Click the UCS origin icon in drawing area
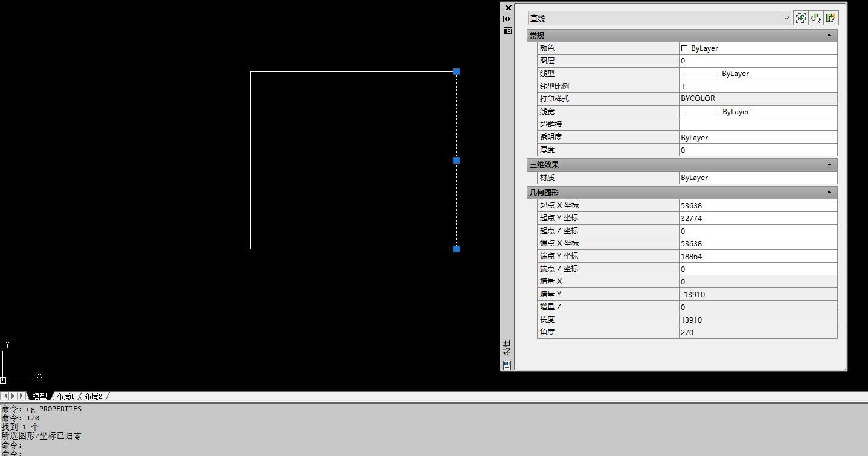This screenshot has width=868, height=456. point(3,380)
